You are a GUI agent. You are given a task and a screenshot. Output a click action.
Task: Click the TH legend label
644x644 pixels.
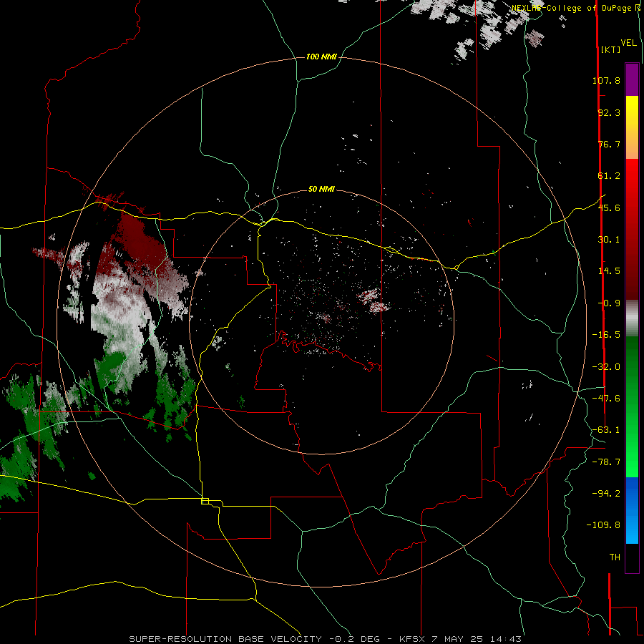pyautogui.click(x=615, y=557)
